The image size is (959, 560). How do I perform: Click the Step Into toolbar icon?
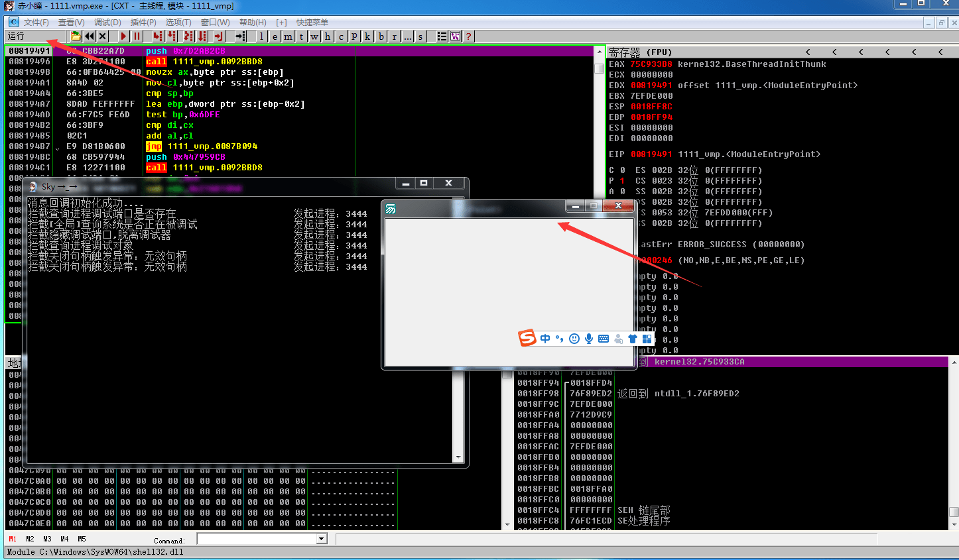pos(158,36)
